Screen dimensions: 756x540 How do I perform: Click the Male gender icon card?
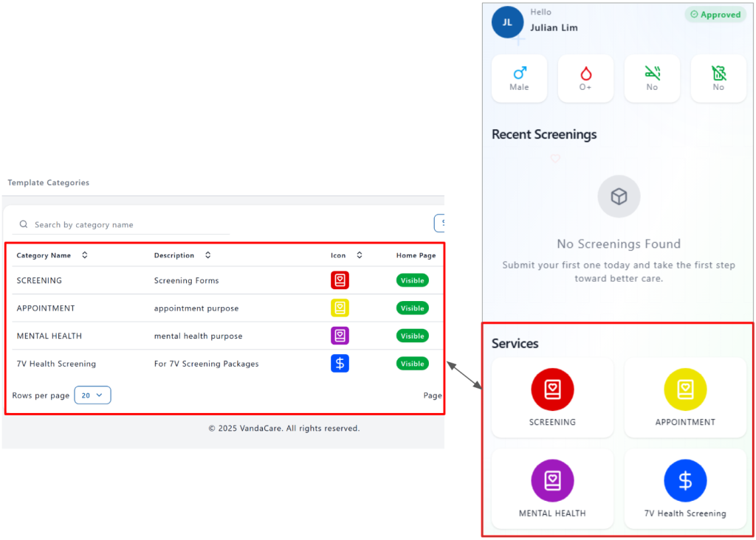point(519,78)
